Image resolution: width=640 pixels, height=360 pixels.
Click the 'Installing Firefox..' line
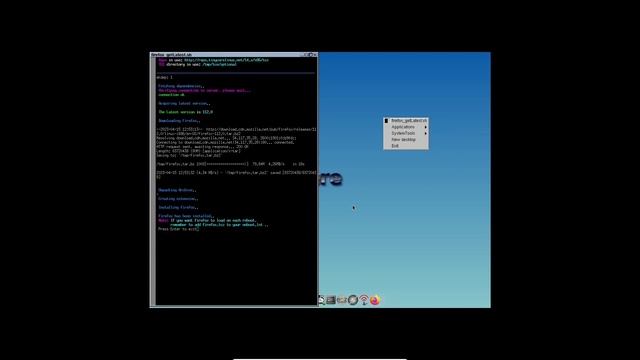[178, 207]
